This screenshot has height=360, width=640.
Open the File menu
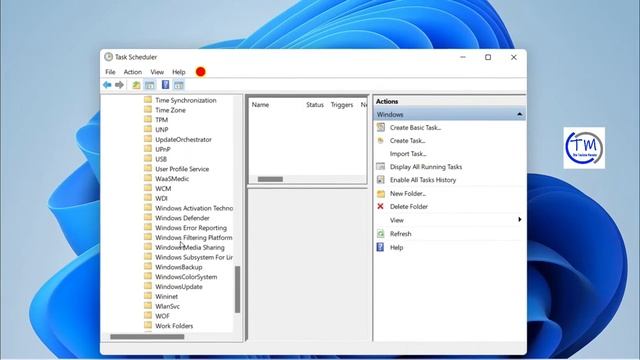tap(110, 72)
